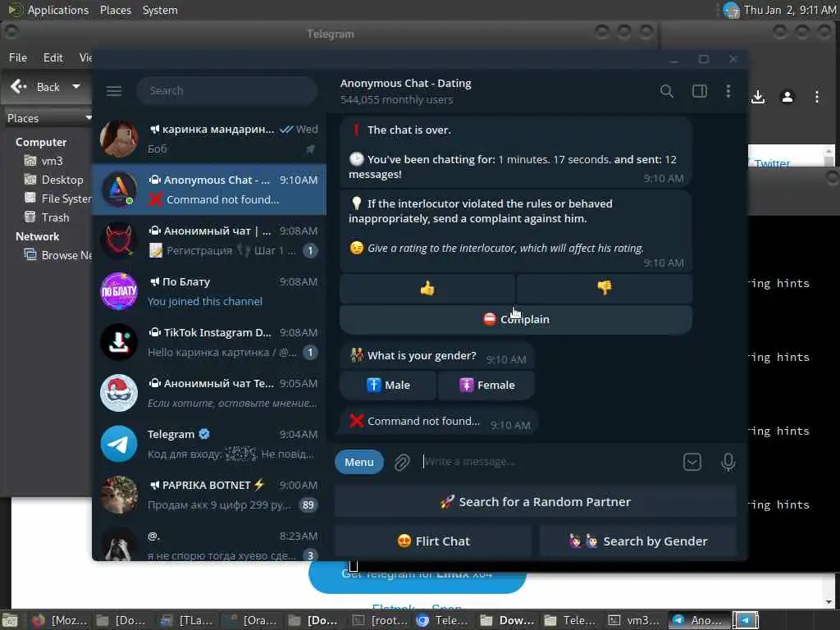
Task: Open official Telegram chat
Action: pyautogui.click(x=209, y=444)
